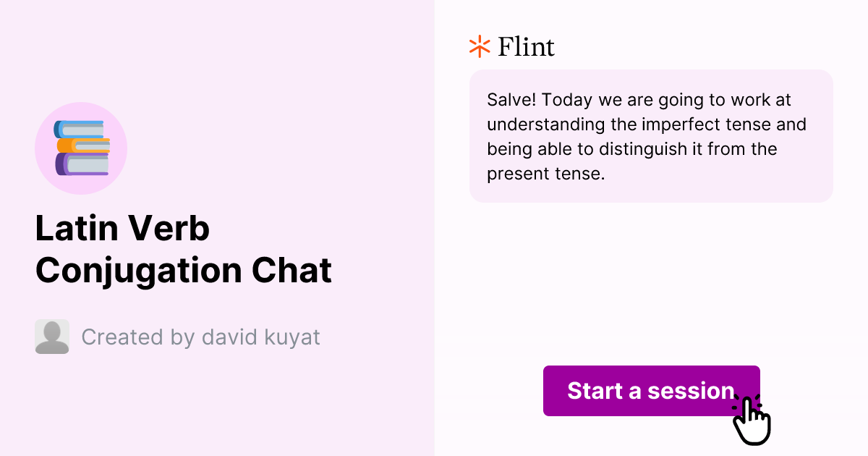Select the orange Flint asterisk logo

[x=478, y=46]
